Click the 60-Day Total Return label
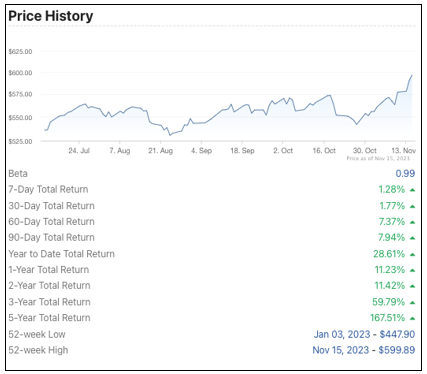The height and width of the screenshot is (374, 427). point(52,222)
